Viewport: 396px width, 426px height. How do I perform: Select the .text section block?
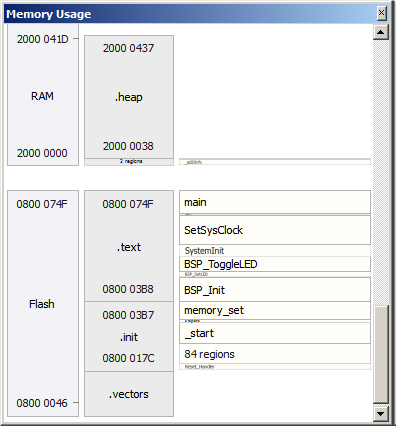129,246
